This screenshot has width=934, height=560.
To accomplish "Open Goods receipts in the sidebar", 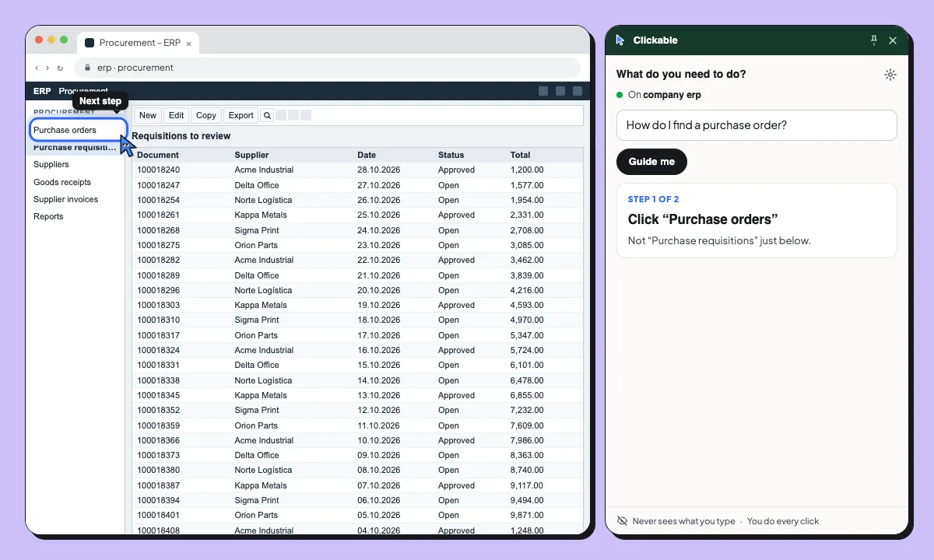I will [62, 182].
